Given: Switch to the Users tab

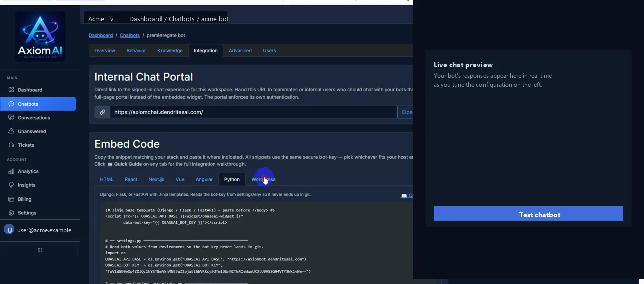Looking at the screenshot, I should tap(269, 51).
